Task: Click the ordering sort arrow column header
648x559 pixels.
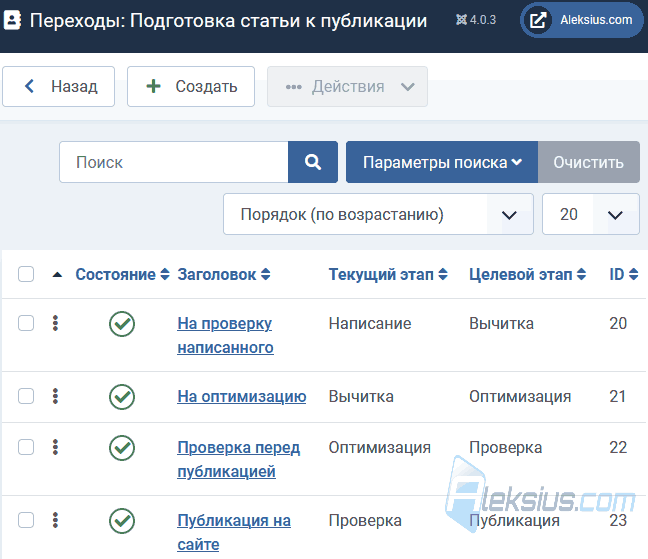Action: [x=57, y=274]
